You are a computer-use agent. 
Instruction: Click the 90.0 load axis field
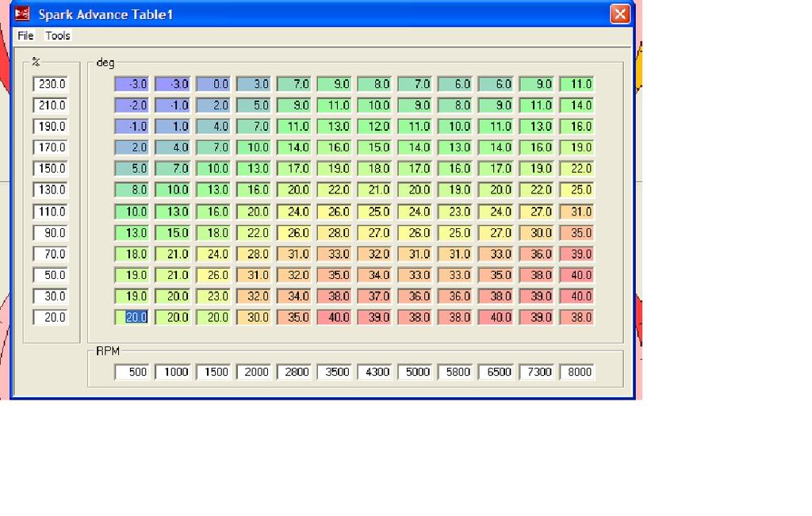[50, 232]
